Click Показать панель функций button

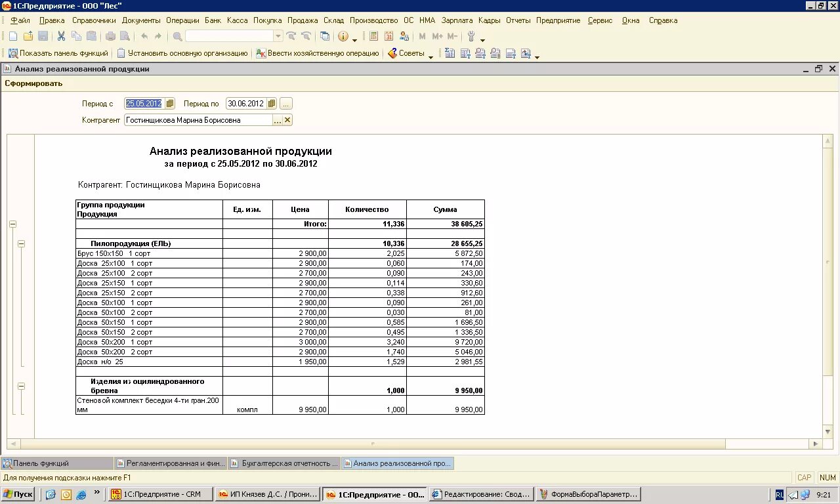pyautogui.click(x=58, y=53)
